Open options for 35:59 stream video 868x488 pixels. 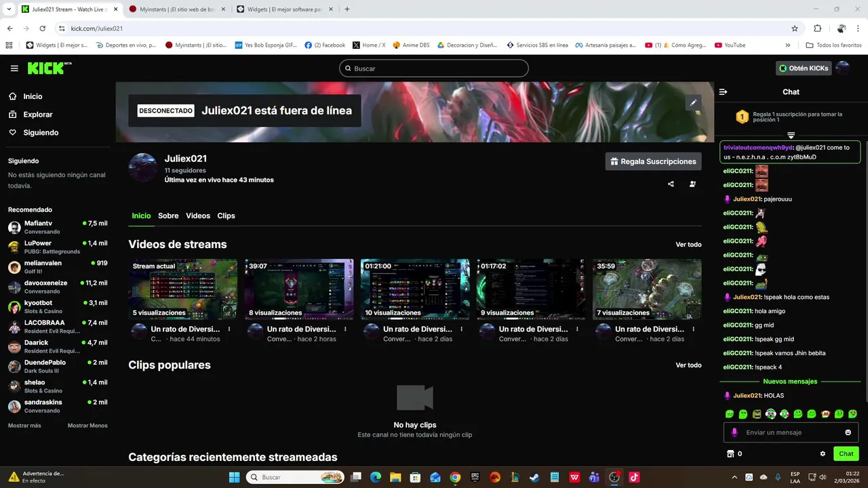[693, 329]
